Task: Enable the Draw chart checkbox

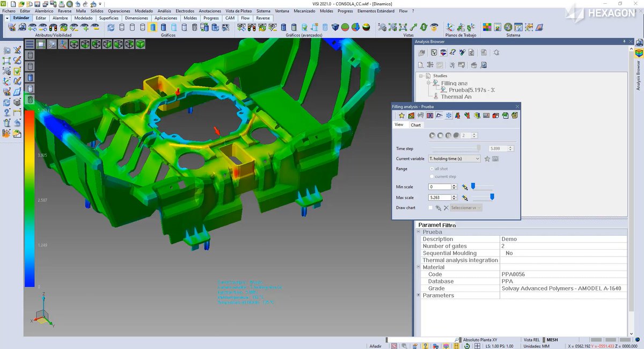Action: (x=430, y=207)
